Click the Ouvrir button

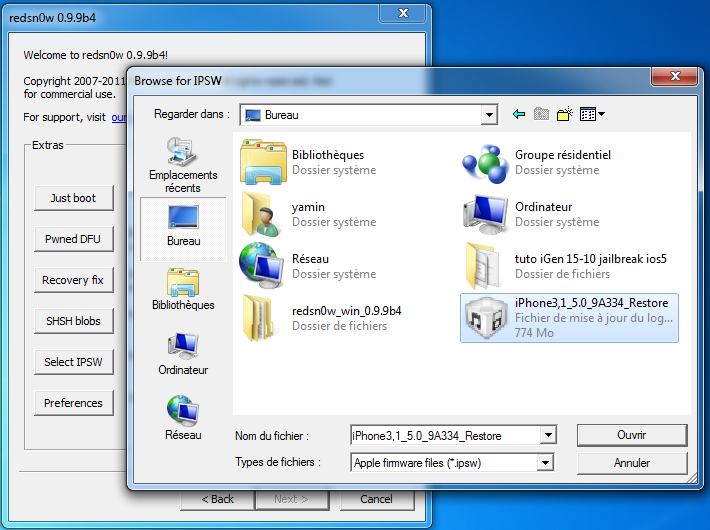click(632, 435)
